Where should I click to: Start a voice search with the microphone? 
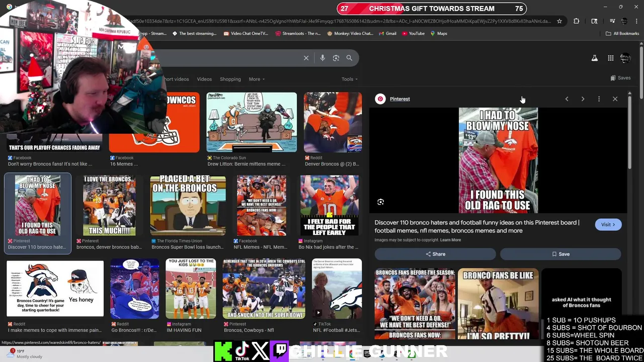tap(323, 58)
